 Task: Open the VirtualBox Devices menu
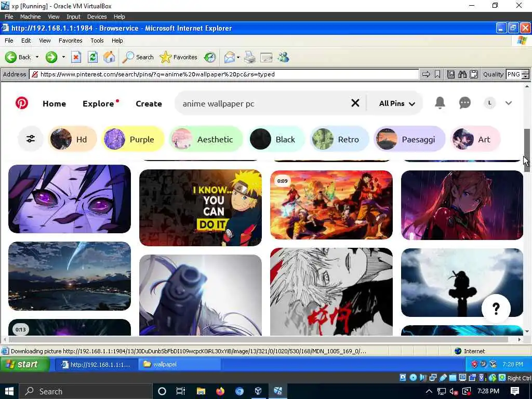point(97,17)
